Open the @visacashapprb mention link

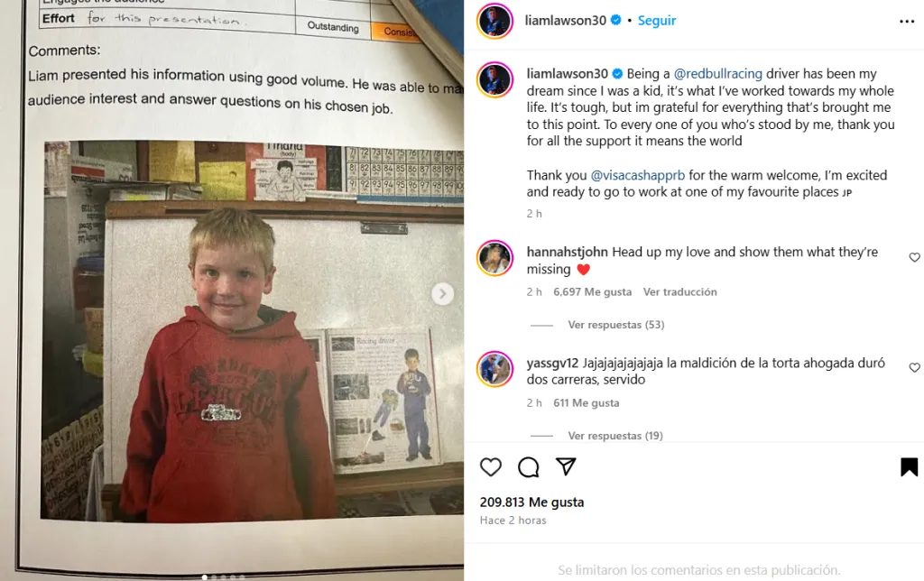638,175
